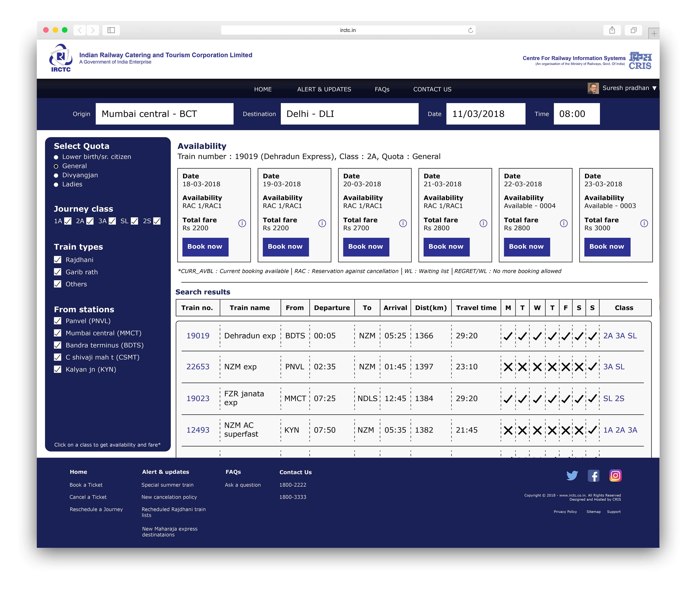Click fare info icon for 18-03-2018
The height and width of the screenshot is (595, 700).
(242, 223)
